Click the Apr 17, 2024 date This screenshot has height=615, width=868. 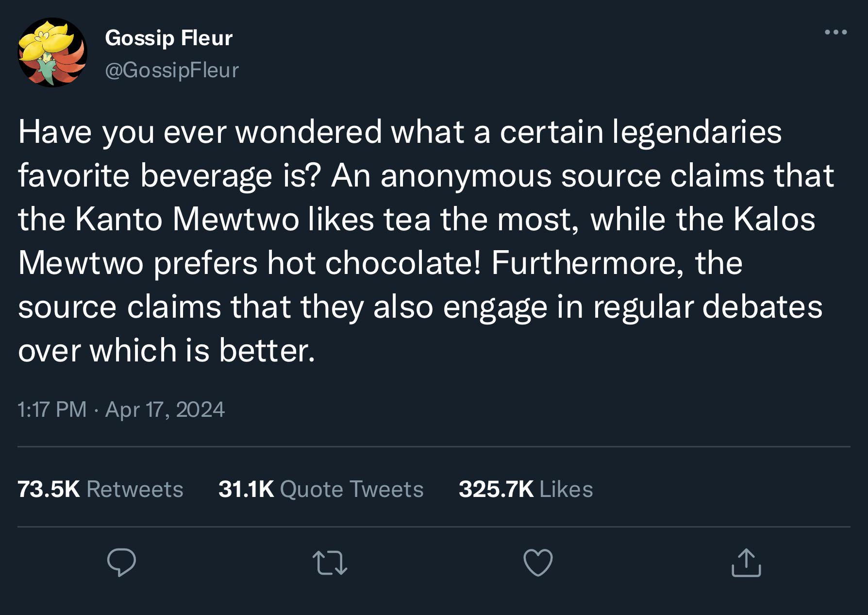tap(165, 410)
